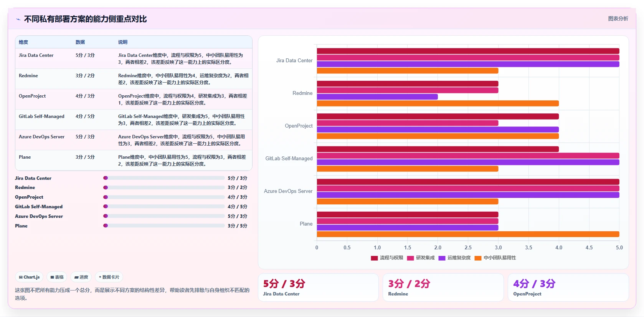Screen dimensions: 644x317
Task: Open the 5分 / 3分 Jira Data Center card
Action: pos(318,287)
